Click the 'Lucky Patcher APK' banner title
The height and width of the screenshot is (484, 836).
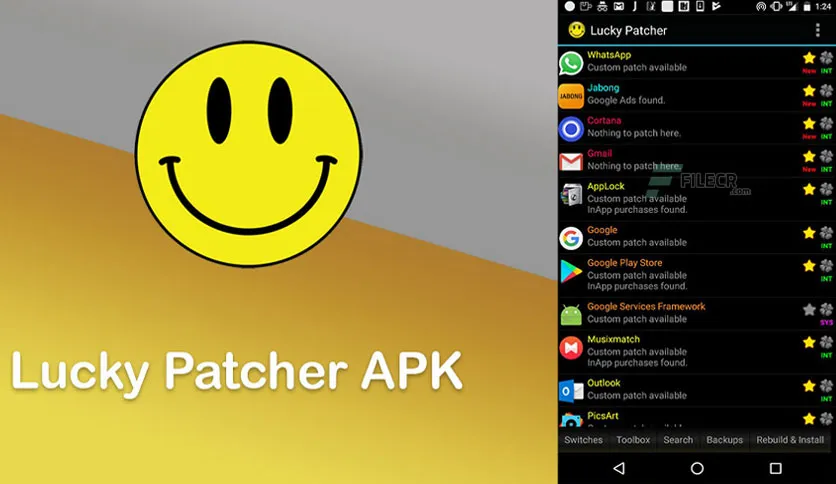(236, 372)
